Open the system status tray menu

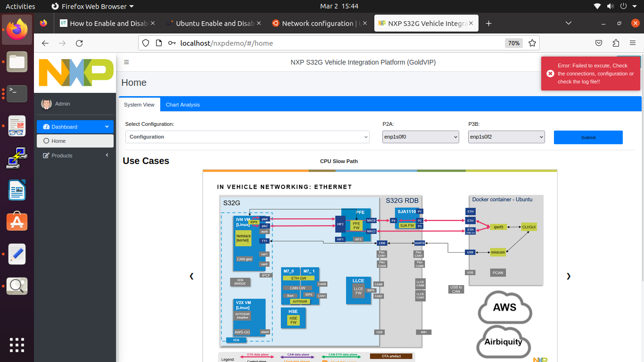[615, 6]
